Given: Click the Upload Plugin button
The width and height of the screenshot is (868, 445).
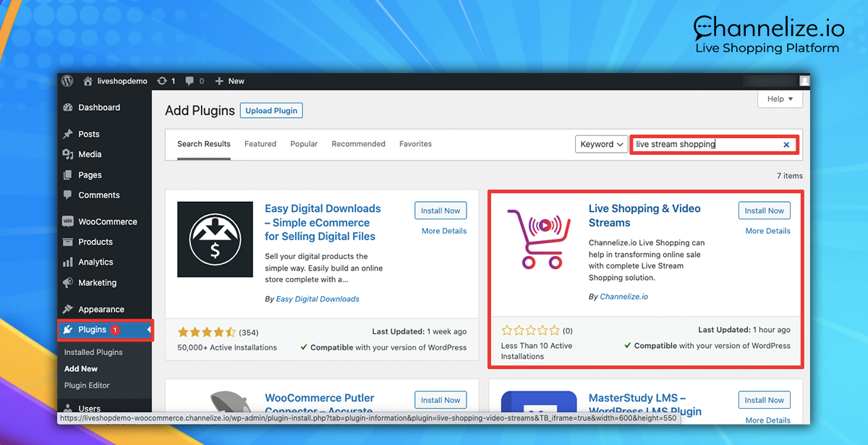Looking at the screenshot, I should click(x=271, y=111).
